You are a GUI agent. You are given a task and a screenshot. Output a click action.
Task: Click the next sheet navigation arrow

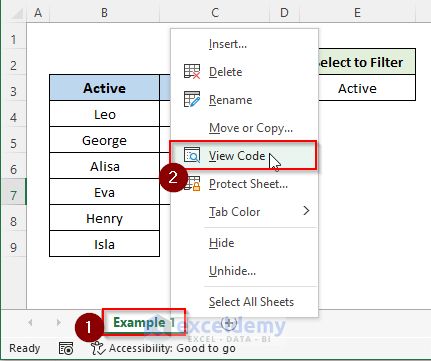[59, 322]
